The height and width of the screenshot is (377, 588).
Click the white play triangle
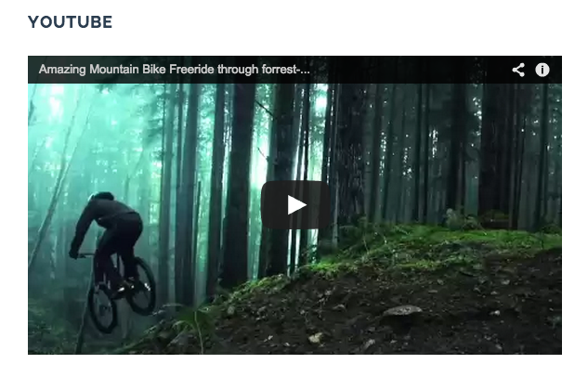click(x=297, y=205)
